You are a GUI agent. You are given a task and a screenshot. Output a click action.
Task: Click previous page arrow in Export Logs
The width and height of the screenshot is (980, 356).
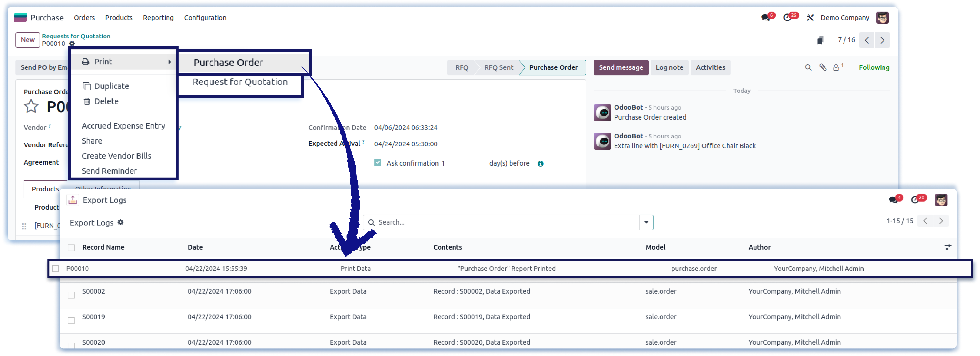point(925,221)
